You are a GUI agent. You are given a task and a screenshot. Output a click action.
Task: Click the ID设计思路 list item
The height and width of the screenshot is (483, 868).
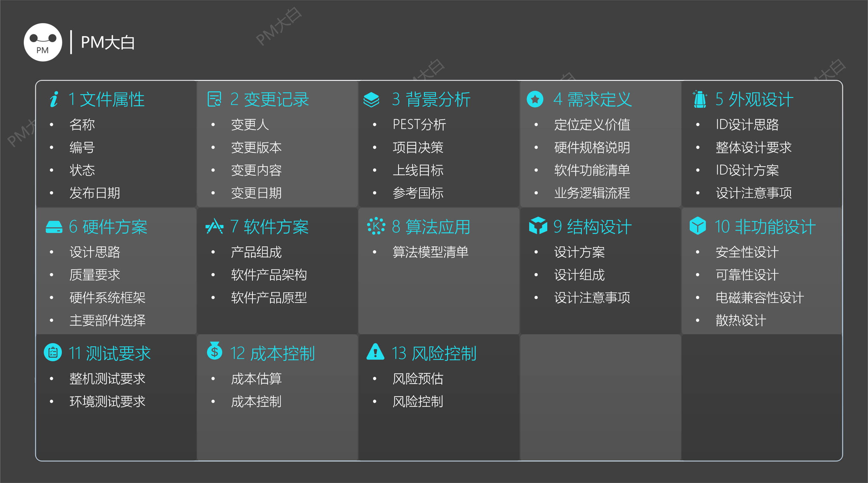(x=747, y=125)
